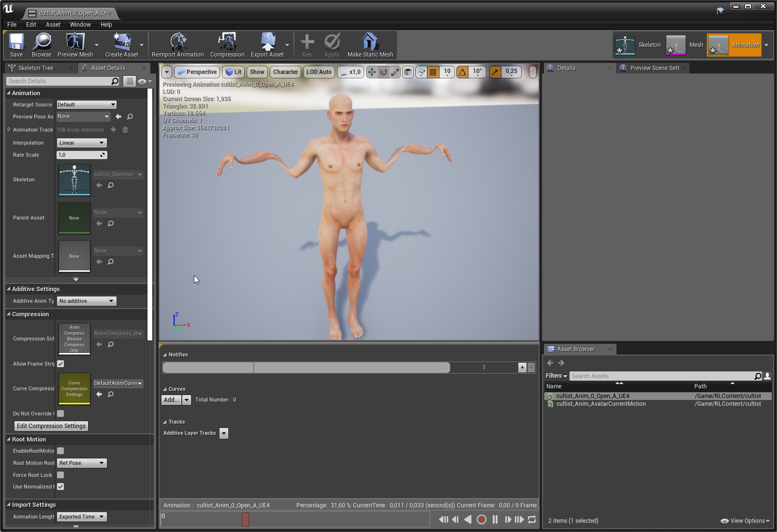The width and height of the screenshot is (777, 532).
Task: Step one frame backward
Action: [x=455, y=519]
